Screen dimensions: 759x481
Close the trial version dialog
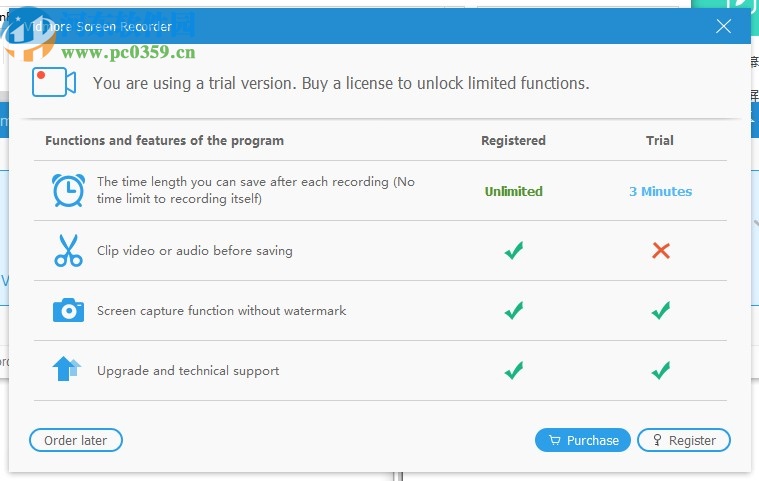point(724,27)
